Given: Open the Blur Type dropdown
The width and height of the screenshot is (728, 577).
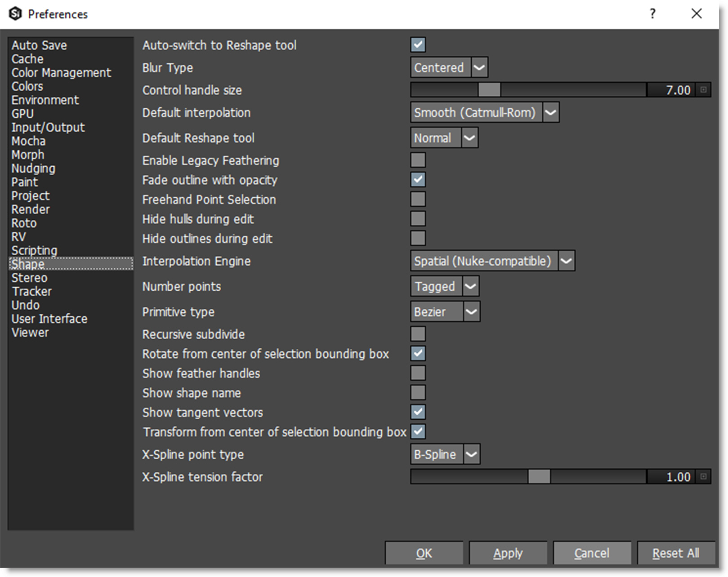Looking at the screenshot, I should [x=479, y=67].
